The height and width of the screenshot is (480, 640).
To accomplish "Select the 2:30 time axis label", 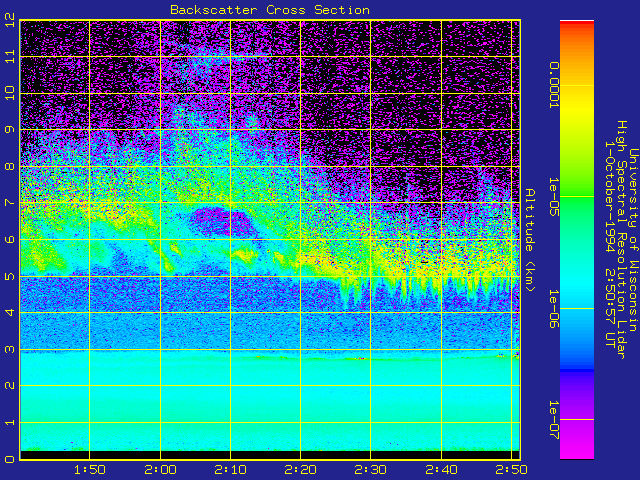I will pyautogui.click(x=371, y=470).
